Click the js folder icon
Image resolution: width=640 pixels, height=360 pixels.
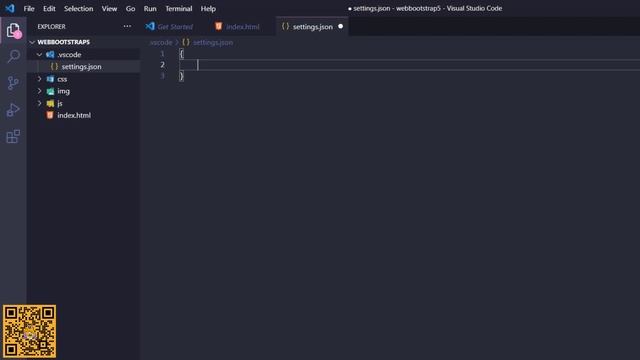pos(50,103)
